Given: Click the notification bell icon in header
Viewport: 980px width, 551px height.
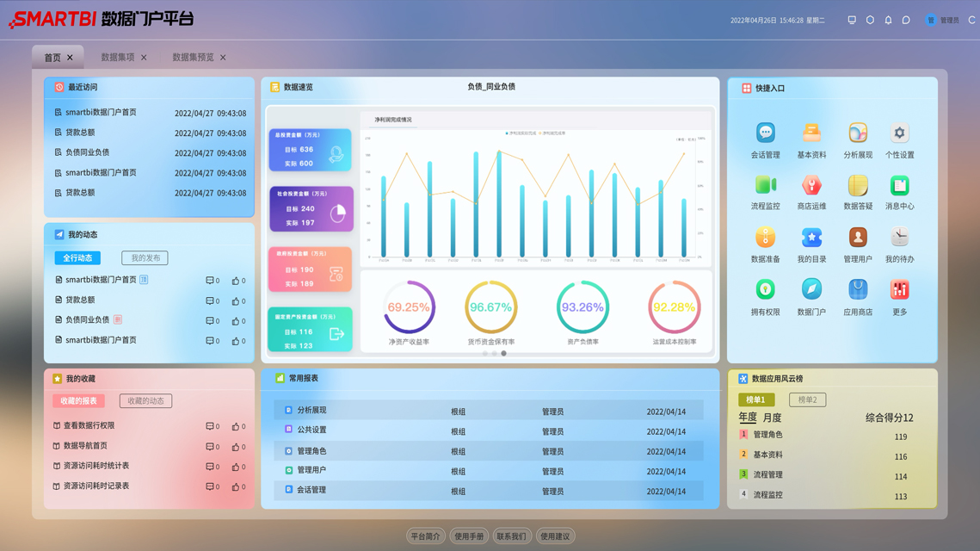Looking at the screenshot, I should [x=888, y=20].
